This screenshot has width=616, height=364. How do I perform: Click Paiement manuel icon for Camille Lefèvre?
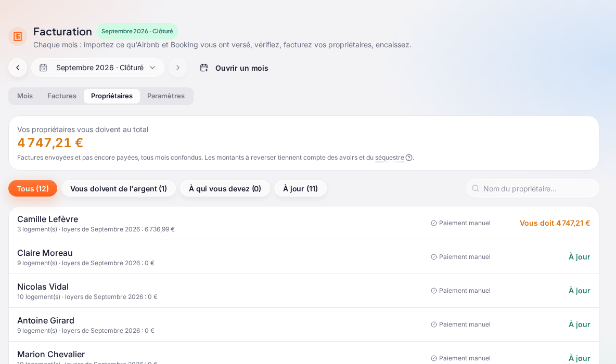434,223
